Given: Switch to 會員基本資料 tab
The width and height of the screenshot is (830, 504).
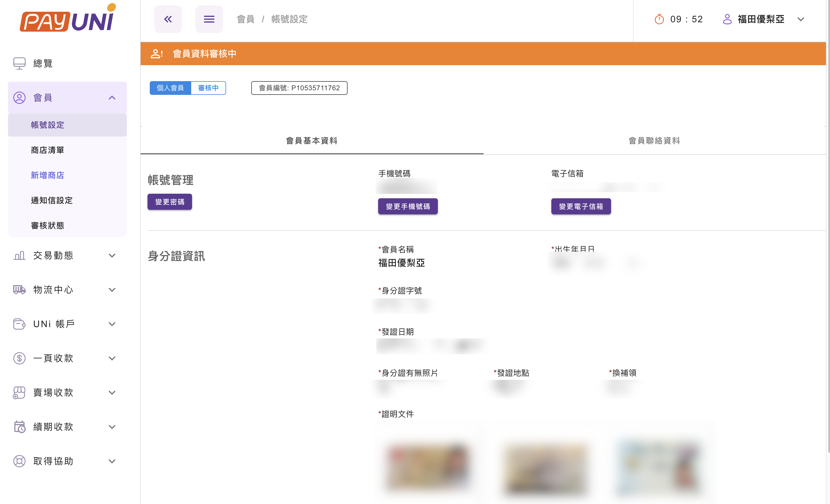Looking at the screenshot, I should pos(312,141).
